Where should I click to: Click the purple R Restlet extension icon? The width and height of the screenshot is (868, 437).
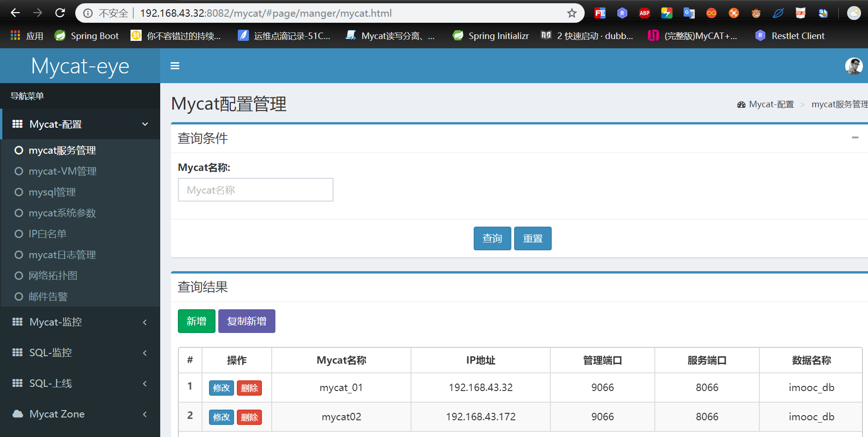[622, 13]
